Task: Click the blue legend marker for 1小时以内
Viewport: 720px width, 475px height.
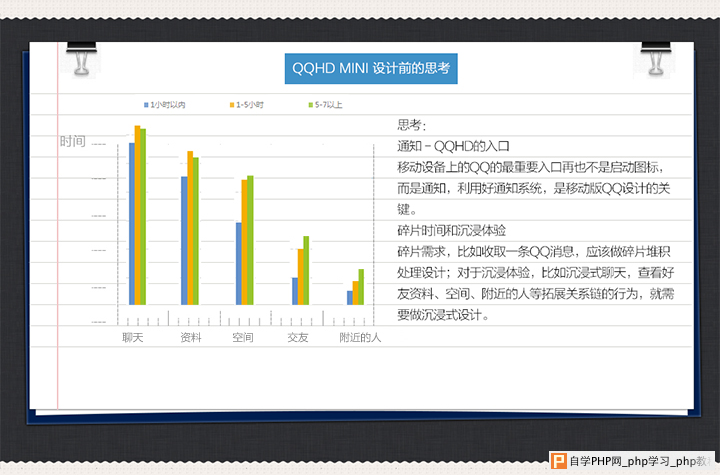Action: [x=146, y=105]
